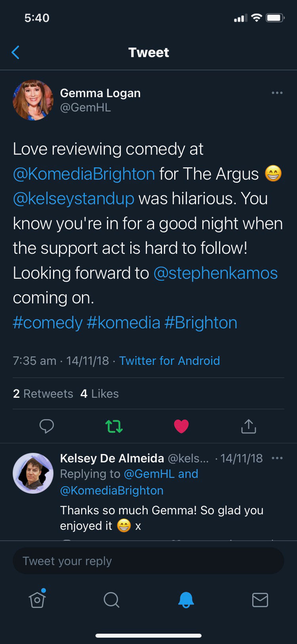Screen dimensions: 297x644
Task: Open the @stephenkamos mention link
Action: 215,273
